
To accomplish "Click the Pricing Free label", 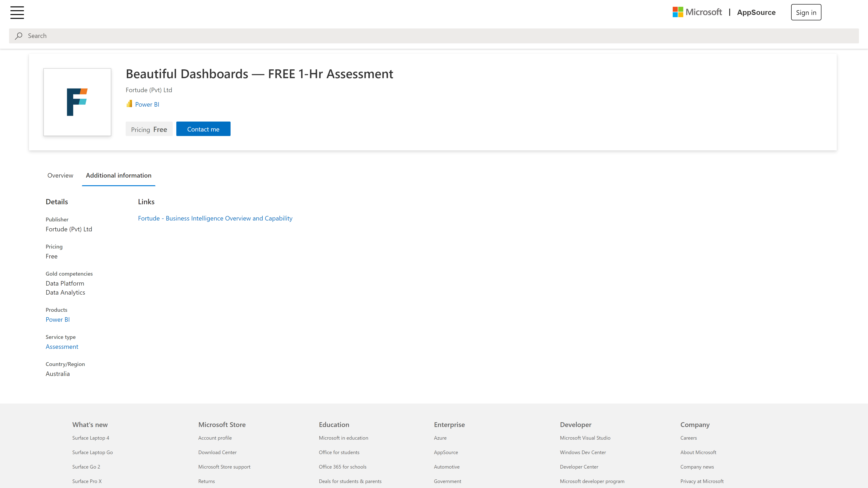I will point(149,129).
